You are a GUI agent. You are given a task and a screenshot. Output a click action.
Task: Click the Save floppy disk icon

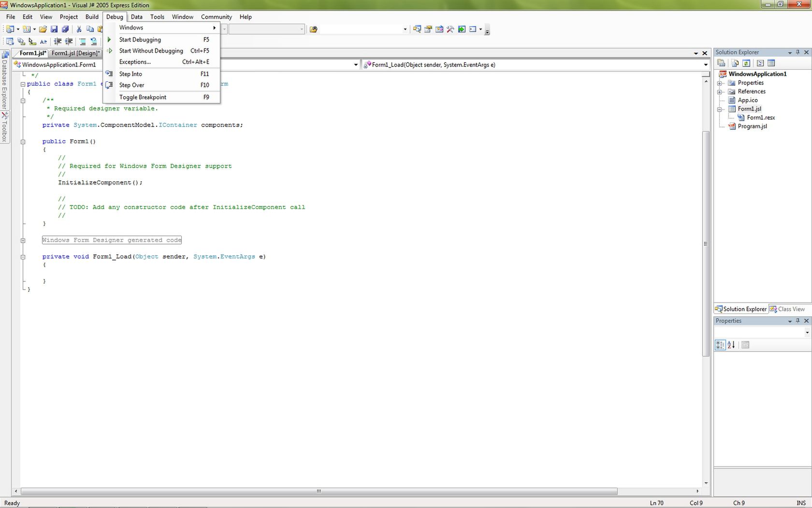[54, 29]
